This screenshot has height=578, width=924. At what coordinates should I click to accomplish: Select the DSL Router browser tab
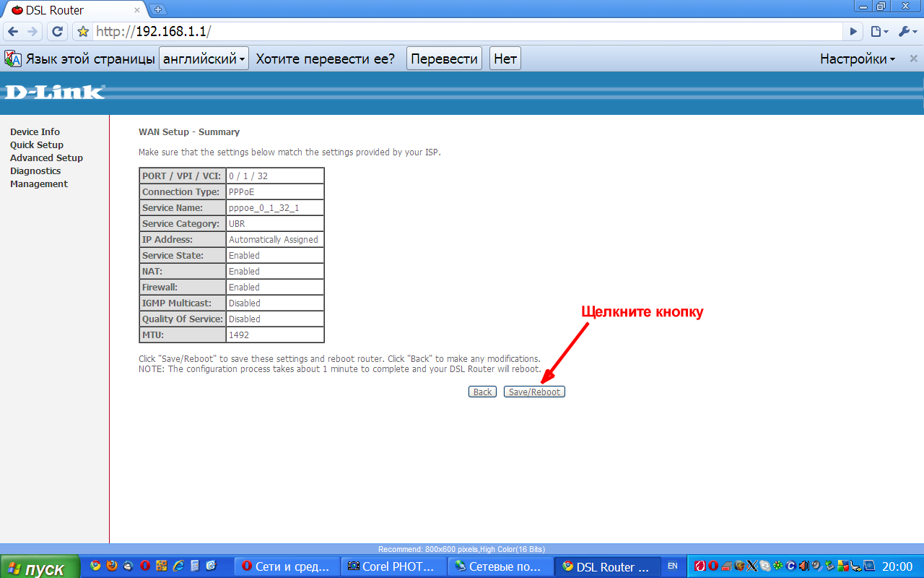pyautogui.click(x=75, y=10)
